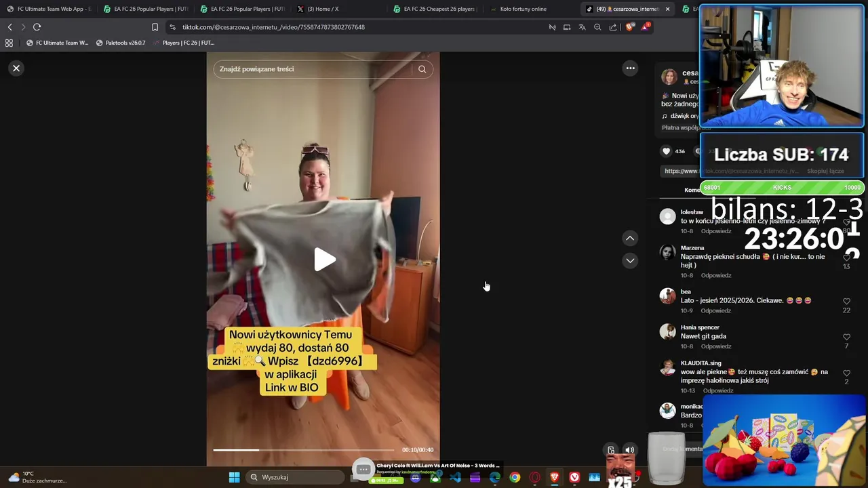This screenshot has height=488, width=868.
Task: Reply to Hania spencer's comment via Odpowiedz
Action: [716, 346]
